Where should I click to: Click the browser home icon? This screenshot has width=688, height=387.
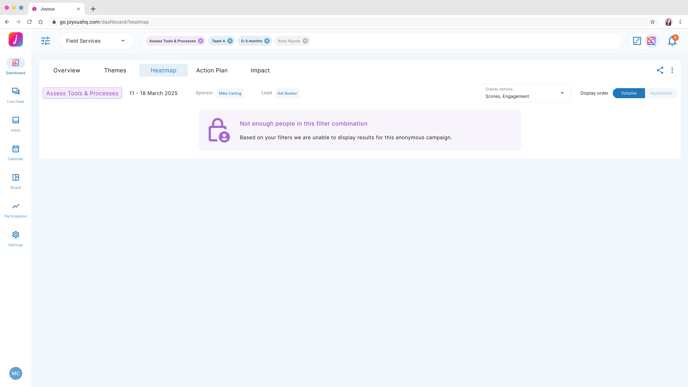pos(41,22)
